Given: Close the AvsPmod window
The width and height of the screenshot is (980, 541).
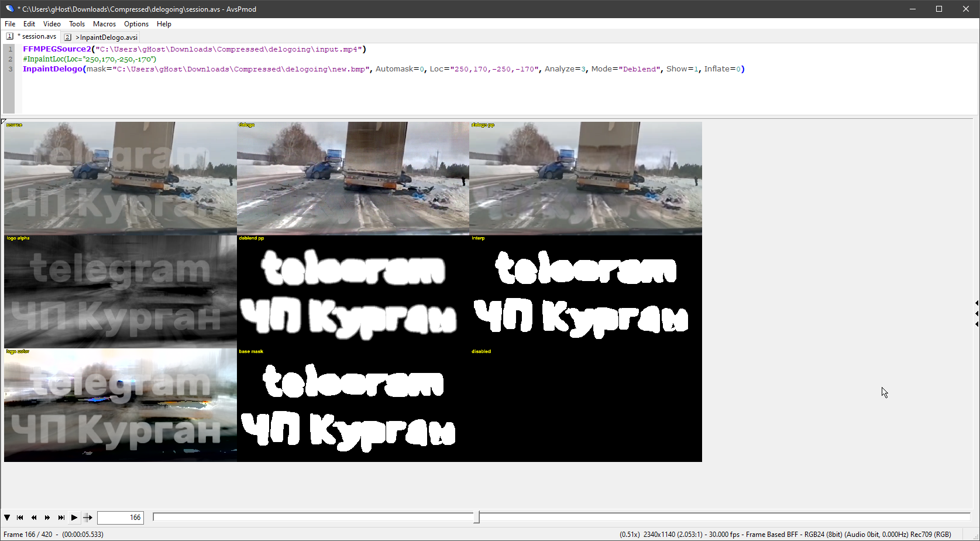Looking at the screenshot, I should pos(966,9).
